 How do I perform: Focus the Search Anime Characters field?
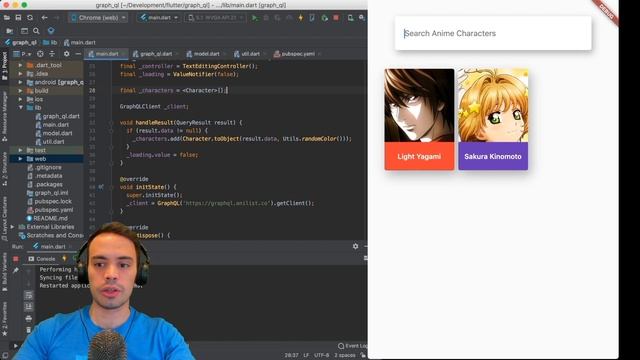[493, 33]
